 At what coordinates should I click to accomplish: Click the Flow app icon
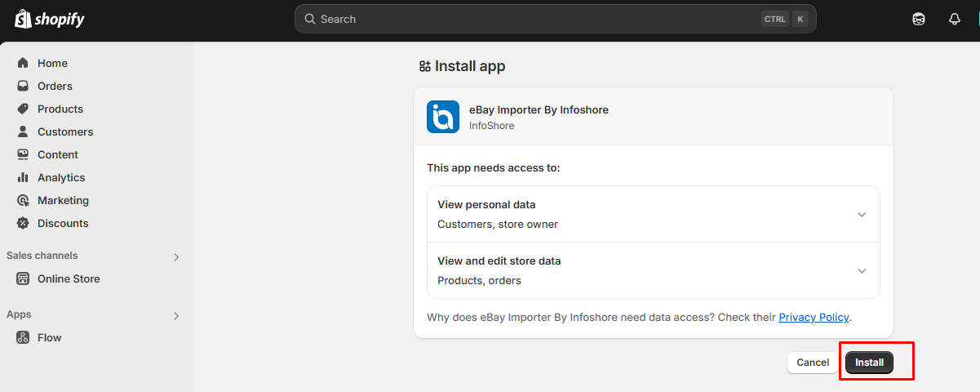point(23,337)
